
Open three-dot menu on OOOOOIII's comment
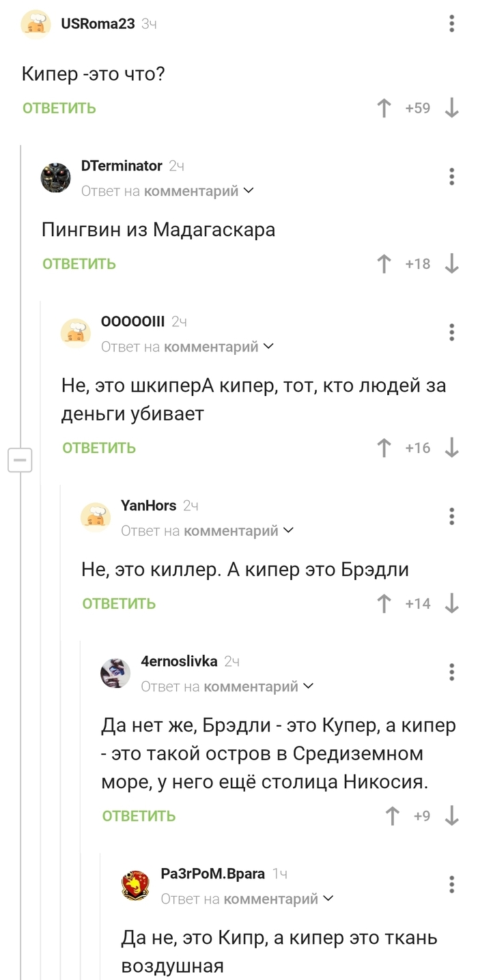pyautogui.click(x=451, y=332)
